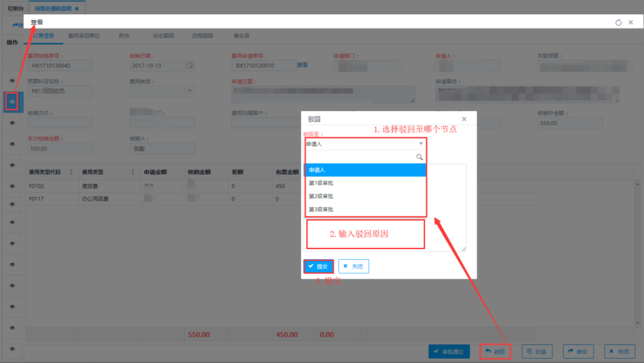The height and width of the screenshot is (363, 644).
Task: Click the 转交 button at bottom
Action: point(580,352)
